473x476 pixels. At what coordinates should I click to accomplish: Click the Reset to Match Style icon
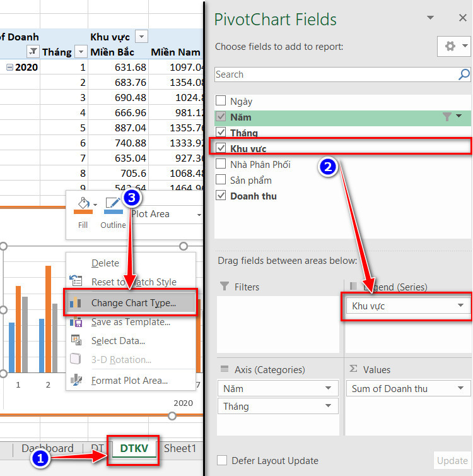(76, 280)
